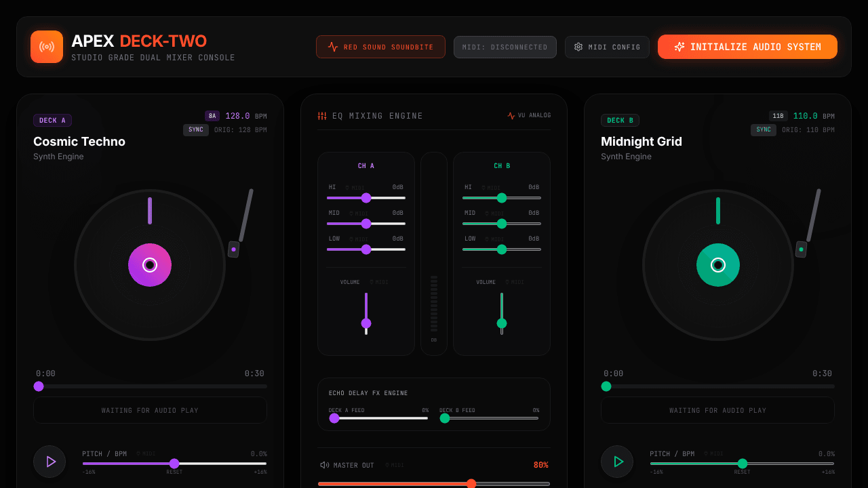Screen dimensions: 868x488
Task: Click MIDI learn icon for CH A Volume
Action: pyautogui.click(x=379, y=283)
